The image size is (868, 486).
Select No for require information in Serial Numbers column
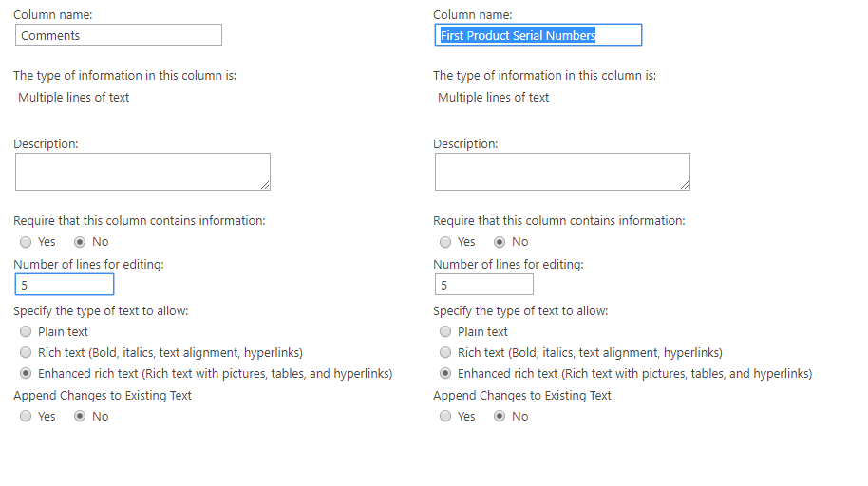500,242
